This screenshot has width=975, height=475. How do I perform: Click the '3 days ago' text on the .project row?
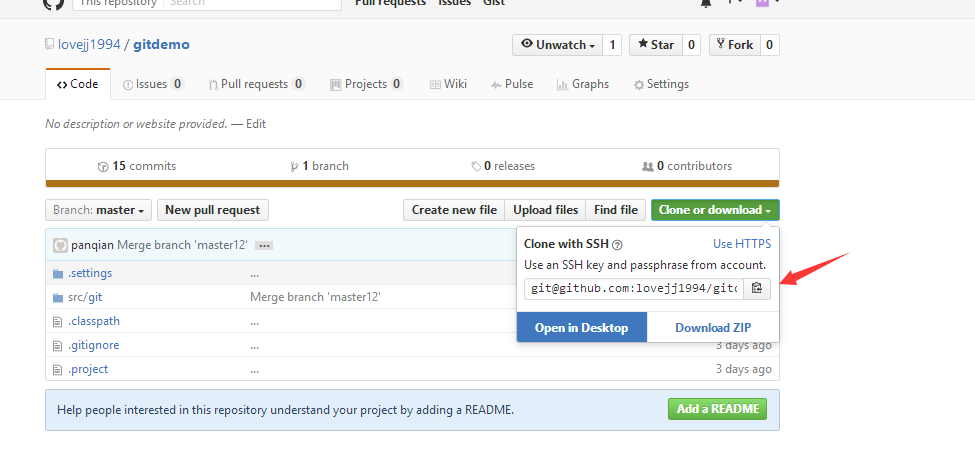point(744,369)
